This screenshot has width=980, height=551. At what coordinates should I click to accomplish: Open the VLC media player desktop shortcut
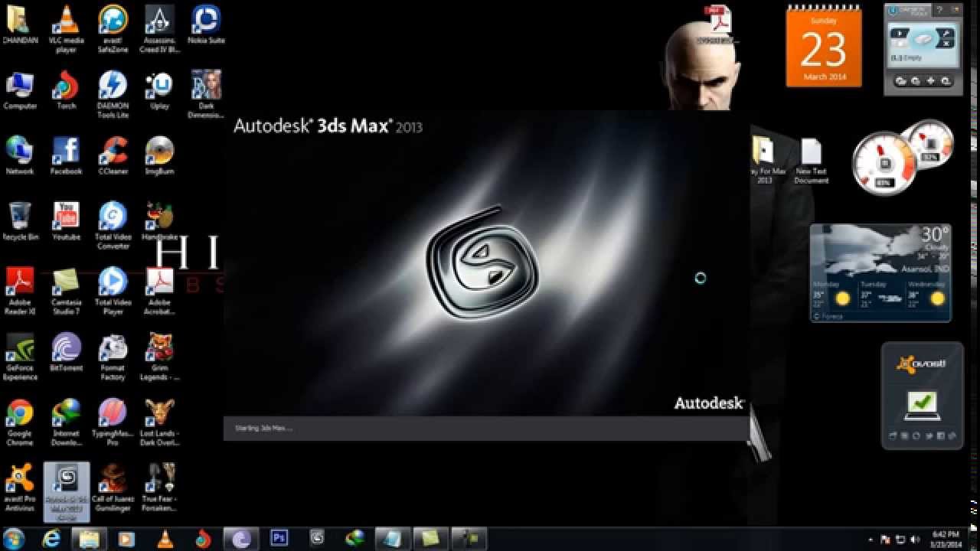pyautogui.click(x=67, y=30)
